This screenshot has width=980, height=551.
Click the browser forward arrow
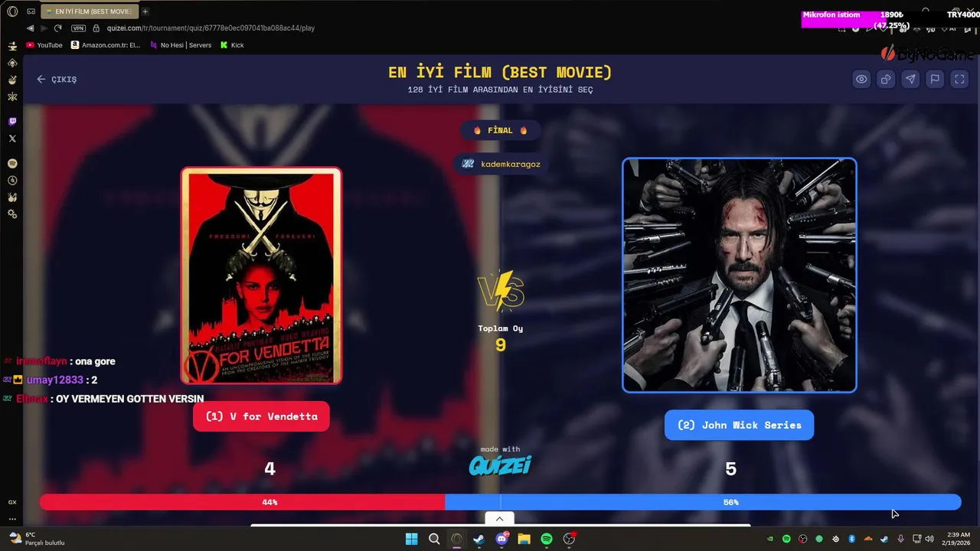click(x=44, y=28)
